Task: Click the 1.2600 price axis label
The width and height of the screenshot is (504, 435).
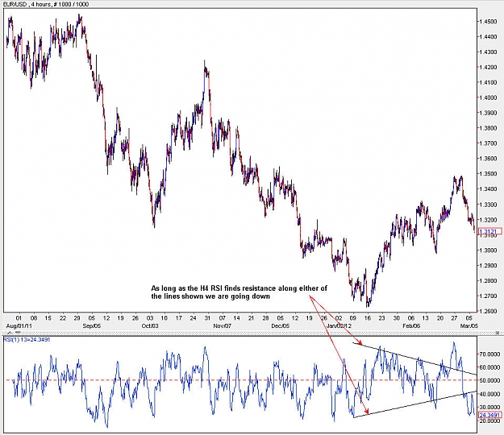Action: 488,311
